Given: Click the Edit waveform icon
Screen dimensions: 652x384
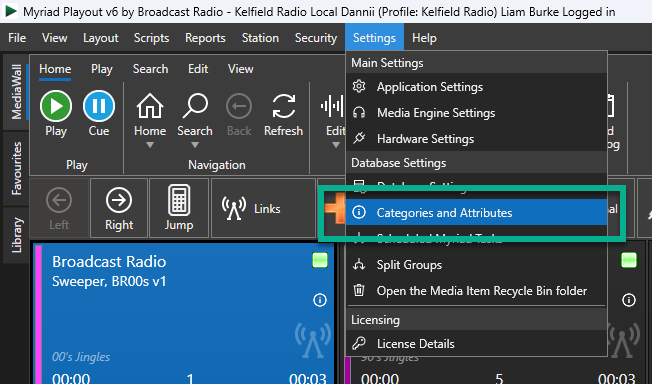Looking at the screenshot, I should (x=332, y=106).
